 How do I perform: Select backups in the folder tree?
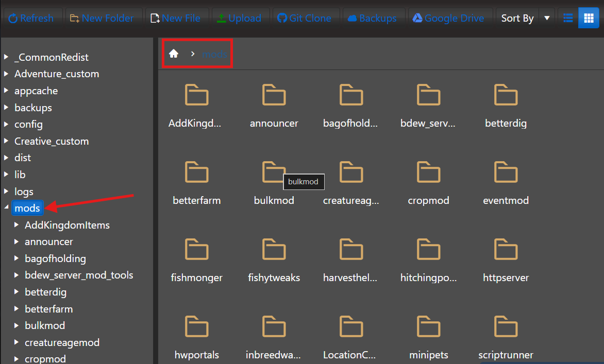coord(33,108)
